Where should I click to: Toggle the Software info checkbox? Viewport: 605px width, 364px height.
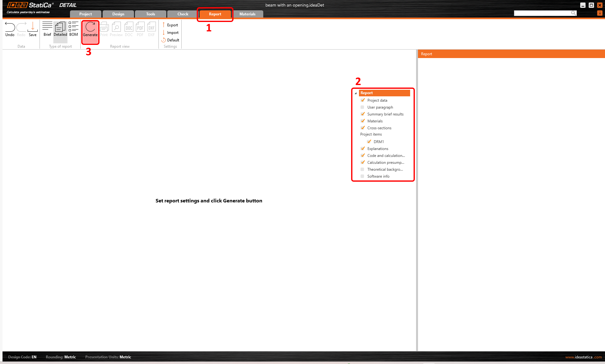coord(362,176)
